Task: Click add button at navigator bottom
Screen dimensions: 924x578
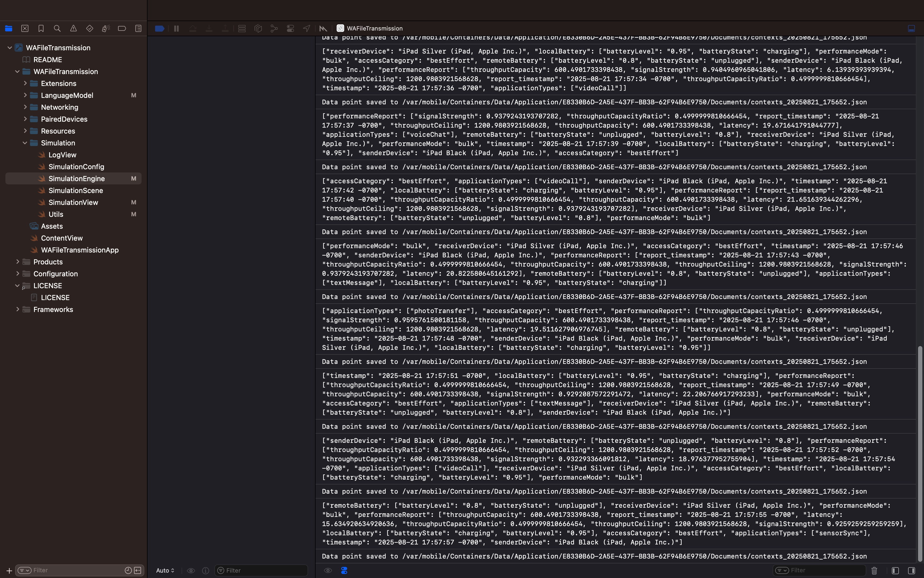Action: [9, 570]
